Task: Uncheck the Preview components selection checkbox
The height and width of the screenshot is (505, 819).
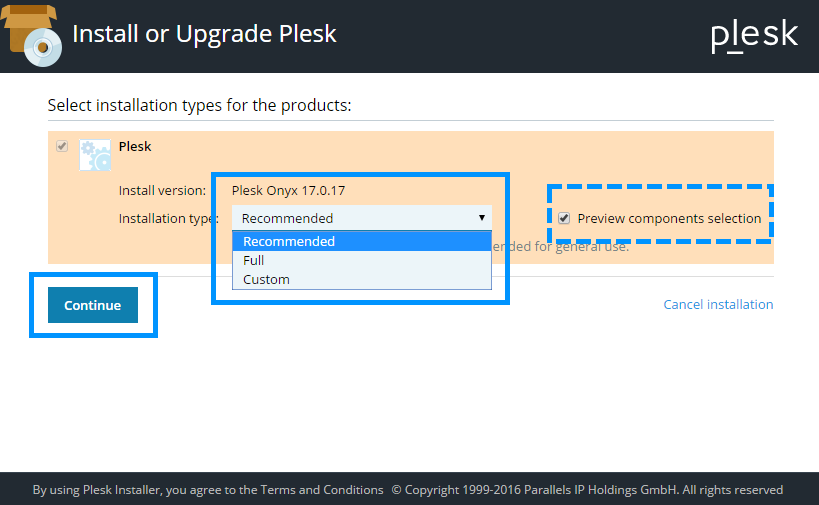Action: pyautogui.click(x=565, y=218)
